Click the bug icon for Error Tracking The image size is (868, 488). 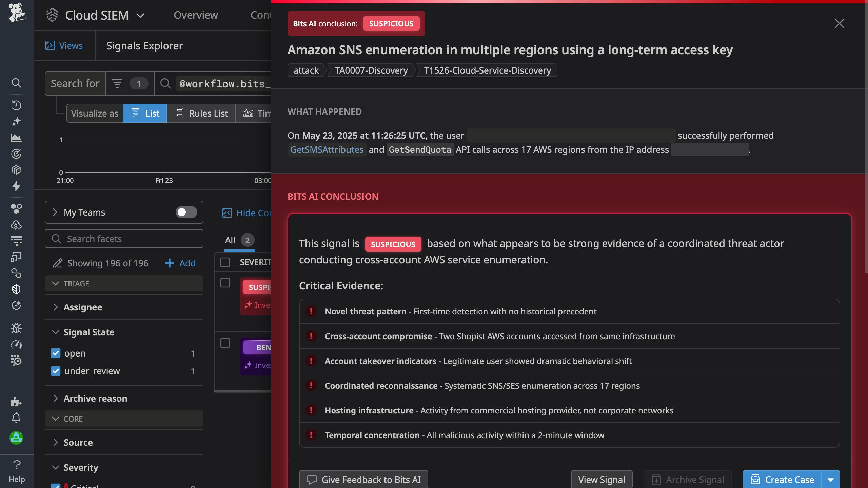[x=17, y=328]
